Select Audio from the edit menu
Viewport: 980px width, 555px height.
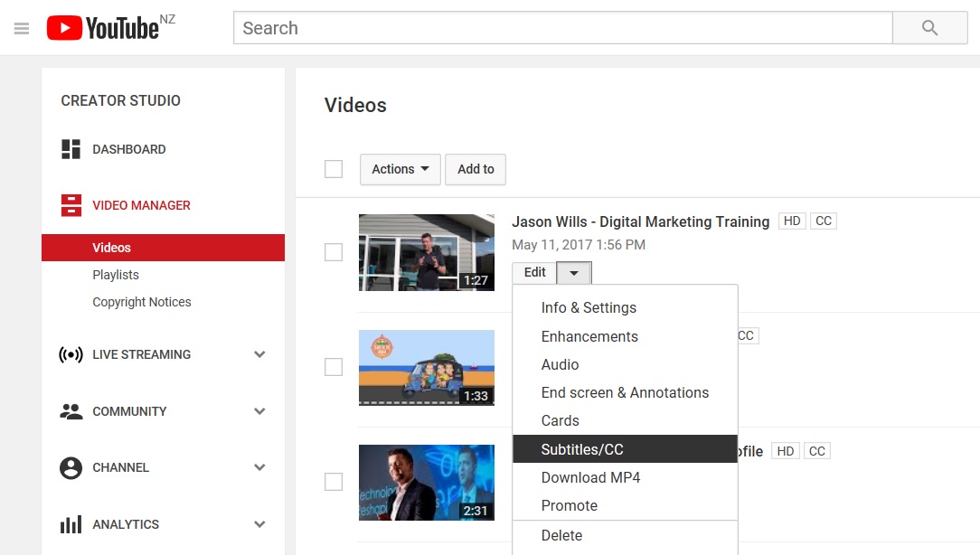[625, 364]
